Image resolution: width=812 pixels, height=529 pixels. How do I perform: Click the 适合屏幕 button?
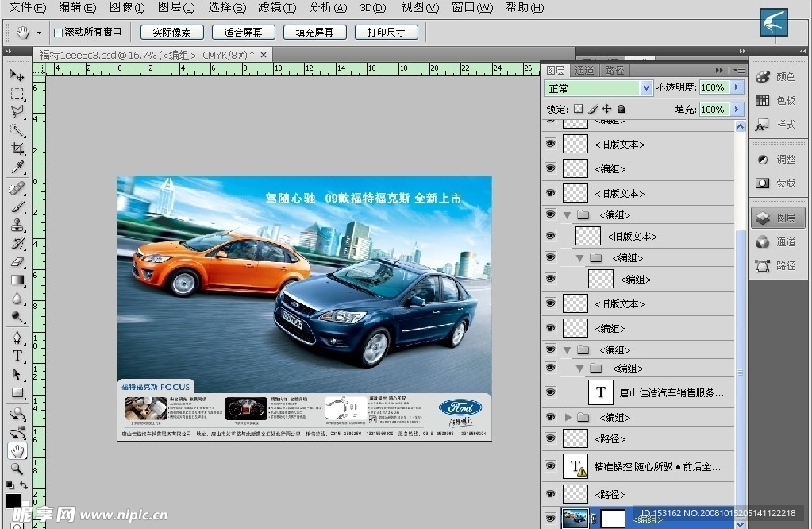pos(243,32)
